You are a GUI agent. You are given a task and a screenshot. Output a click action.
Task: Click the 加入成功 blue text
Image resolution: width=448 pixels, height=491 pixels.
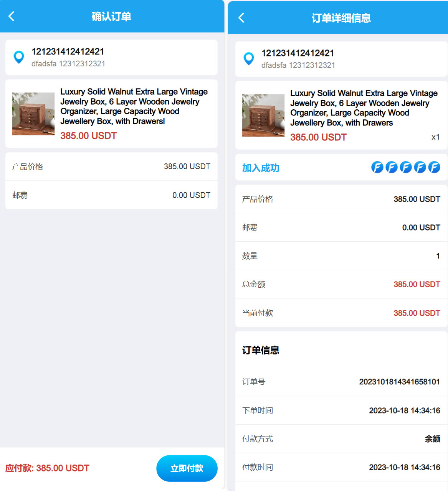(261, 168)
